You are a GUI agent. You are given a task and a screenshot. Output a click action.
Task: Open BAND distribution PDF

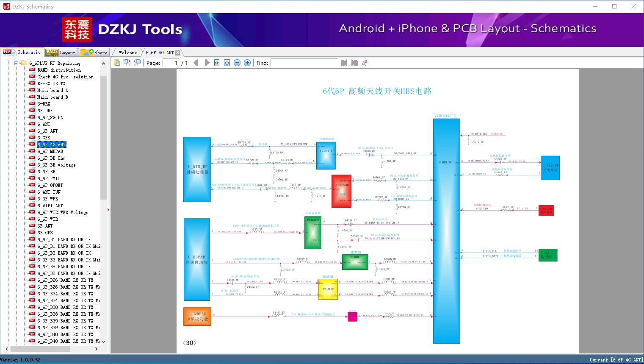coord(59,70)
